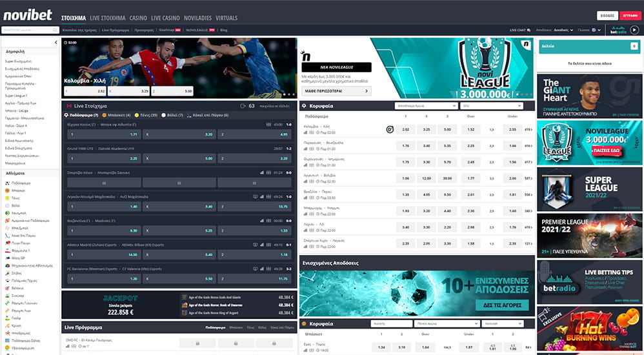Select Στίβος icon in sidebar

[x=7, y=273]
